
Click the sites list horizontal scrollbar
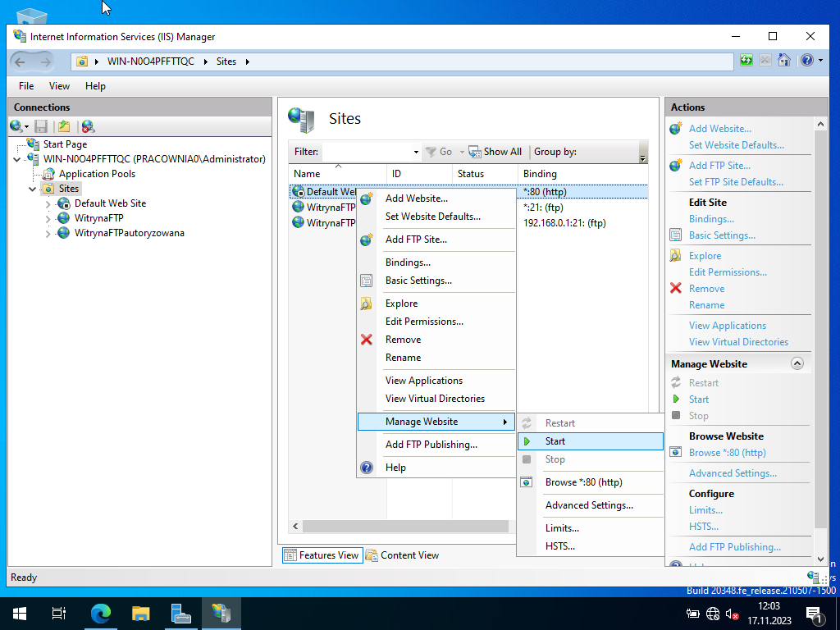[x=405, y=527]
